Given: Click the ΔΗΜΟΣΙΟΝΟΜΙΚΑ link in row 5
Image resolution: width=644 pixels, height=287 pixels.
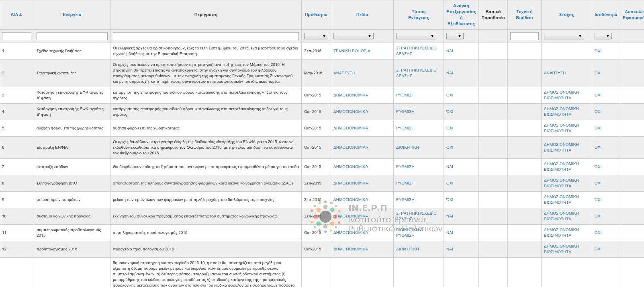Looking at the screenshot, I should point(351,128).
